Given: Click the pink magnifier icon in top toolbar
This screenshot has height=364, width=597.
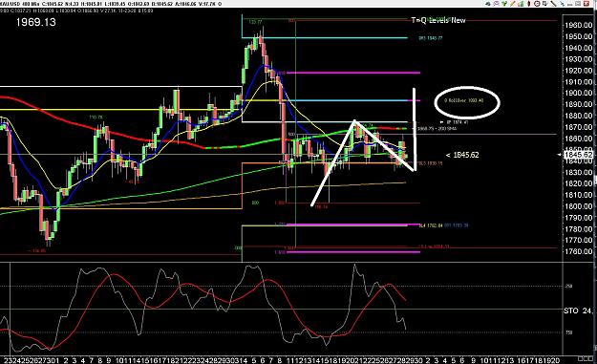Looking at the screenshot, I should point(496,4).
